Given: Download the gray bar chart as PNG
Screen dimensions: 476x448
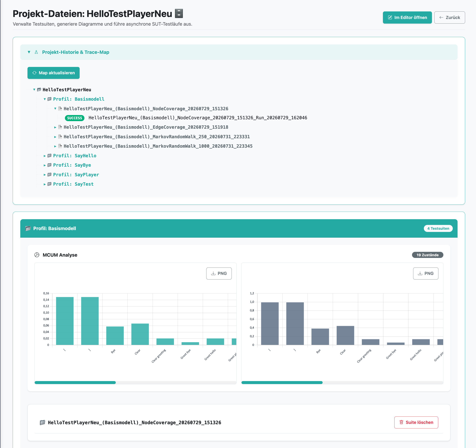Looking at the screenshot, I should click(425, 273).
